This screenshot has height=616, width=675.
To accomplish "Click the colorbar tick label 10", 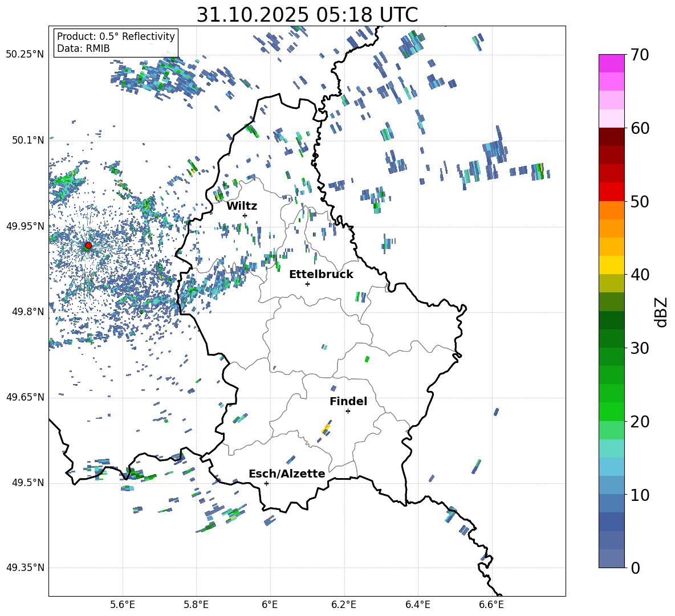I will 640,495.
